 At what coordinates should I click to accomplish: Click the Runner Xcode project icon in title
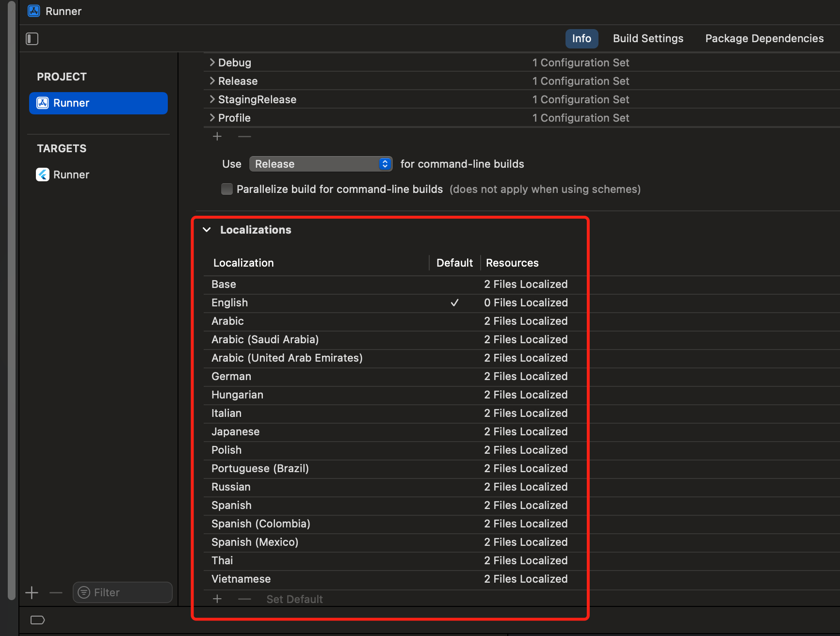pyautogui.click(x=34, y=11)
